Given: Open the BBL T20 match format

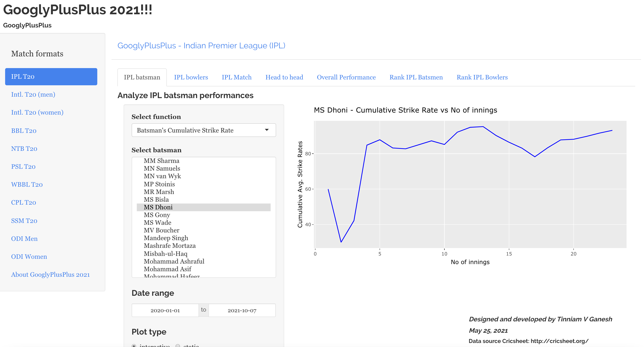Looking at the screenshot, I should 24,131.
